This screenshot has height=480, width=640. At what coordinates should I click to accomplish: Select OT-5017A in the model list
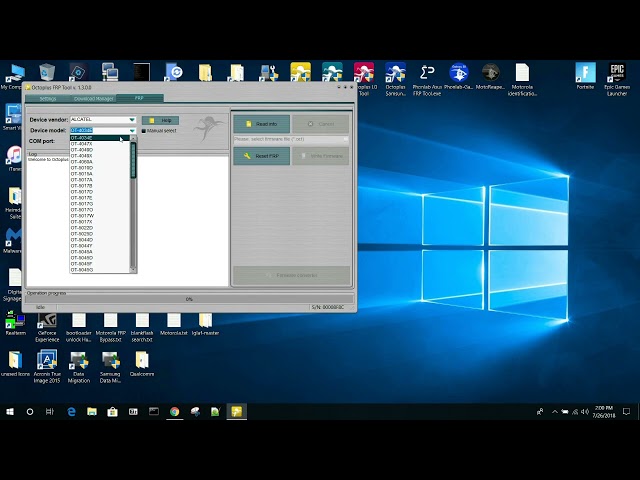(100, 180)
